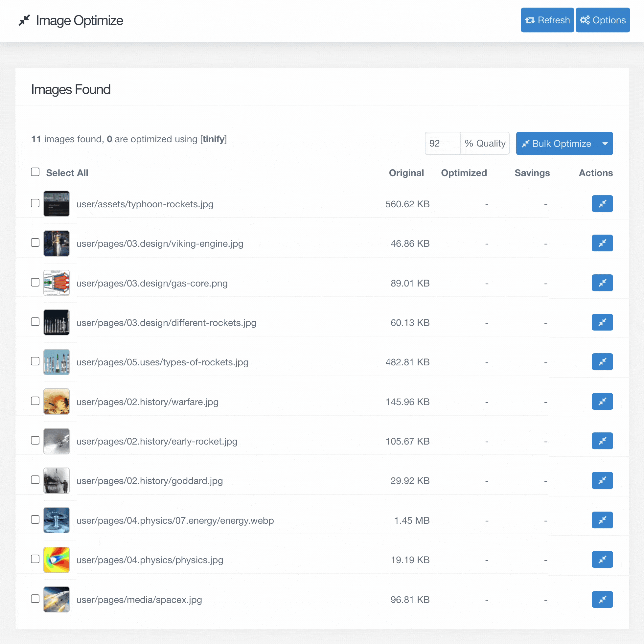
Task: Click the optimize icon for typhoon-rockets.jpg
Action: (602, 203)
